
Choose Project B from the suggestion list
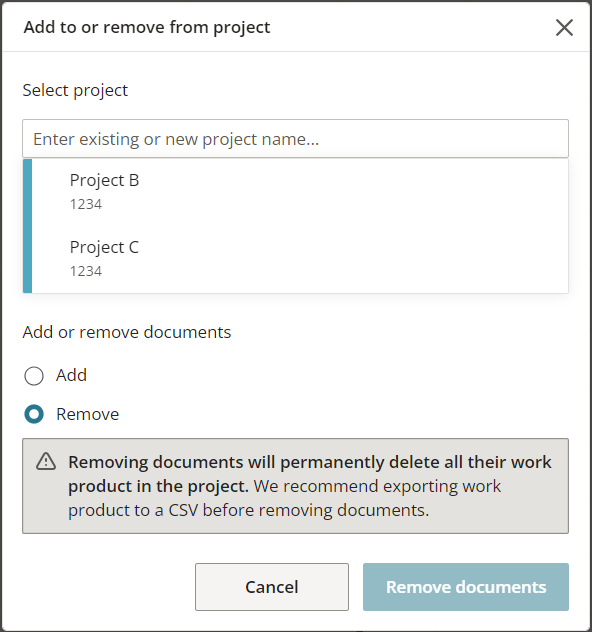pos(300,192)
